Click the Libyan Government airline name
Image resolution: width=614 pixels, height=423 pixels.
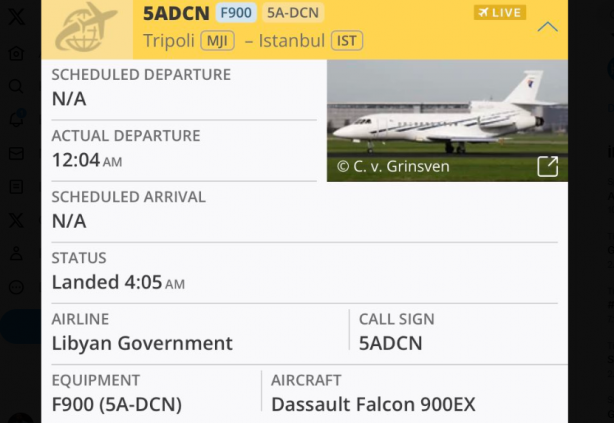142,343
